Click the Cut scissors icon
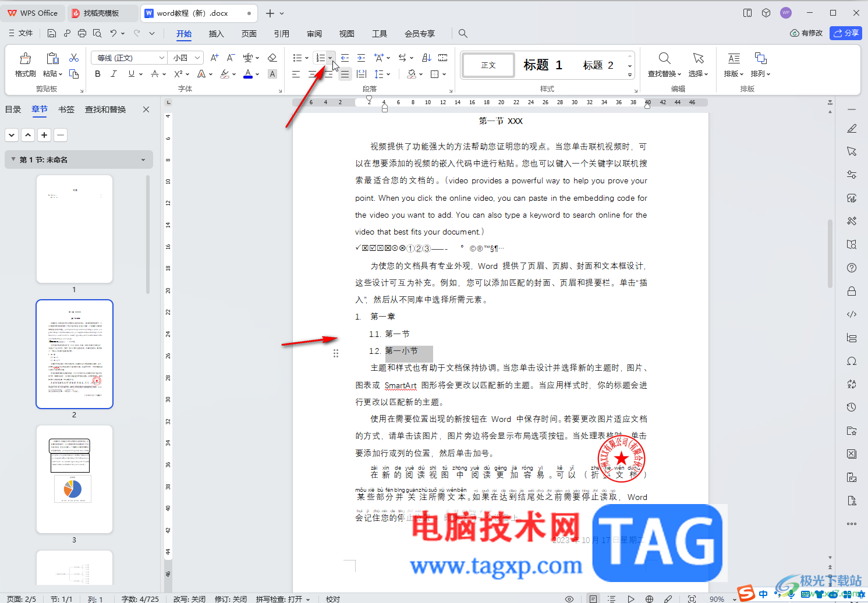The image size is (868, 603). tap(74, 58)
